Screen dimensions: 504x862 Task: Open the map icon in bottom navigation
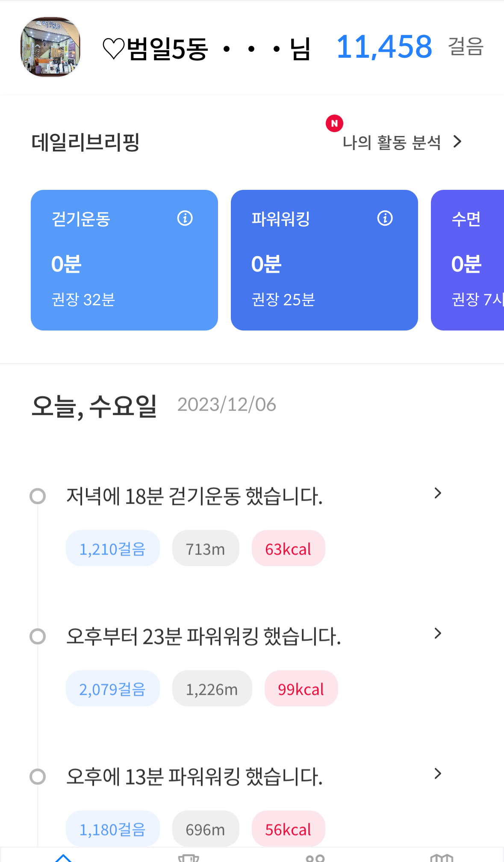(442, 858)
